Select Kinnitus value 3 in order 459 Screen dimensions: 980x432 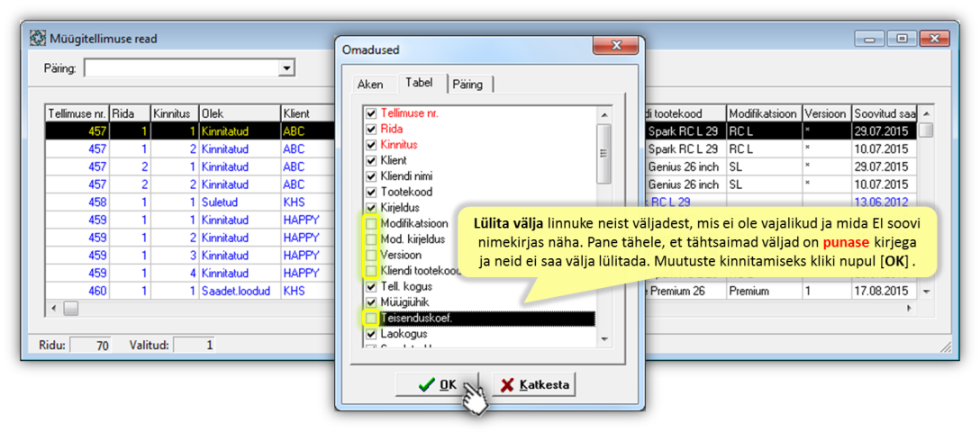175,256
